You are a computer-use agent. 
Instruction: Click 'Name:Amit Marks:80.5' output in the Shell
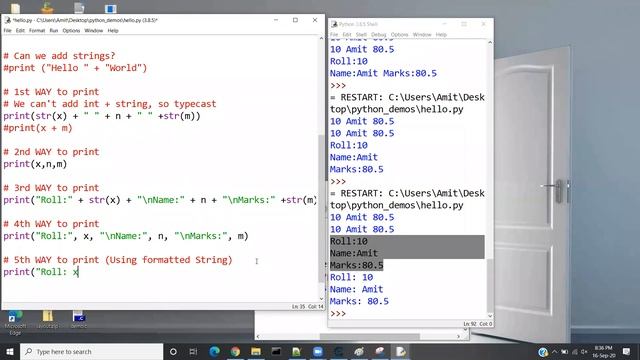[x=383, y=73]
